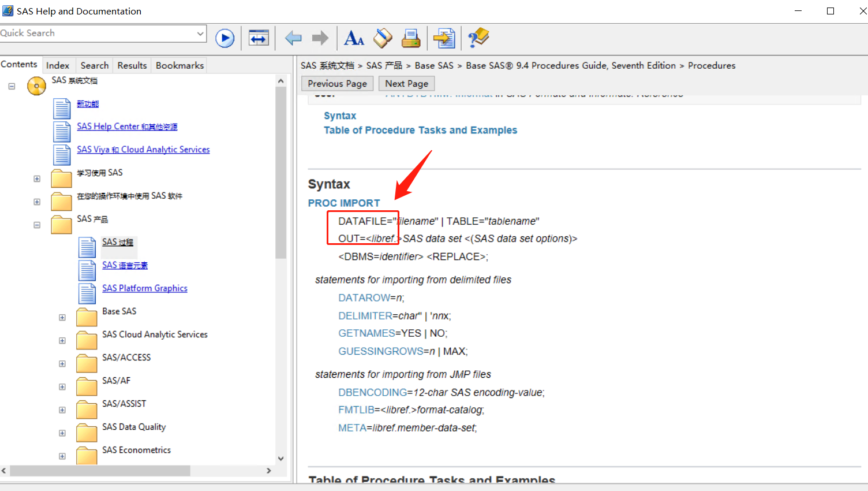Screen dimensions: 868x491
Task: Click the document with yellow arrow icon
Action: click(444, 39)
